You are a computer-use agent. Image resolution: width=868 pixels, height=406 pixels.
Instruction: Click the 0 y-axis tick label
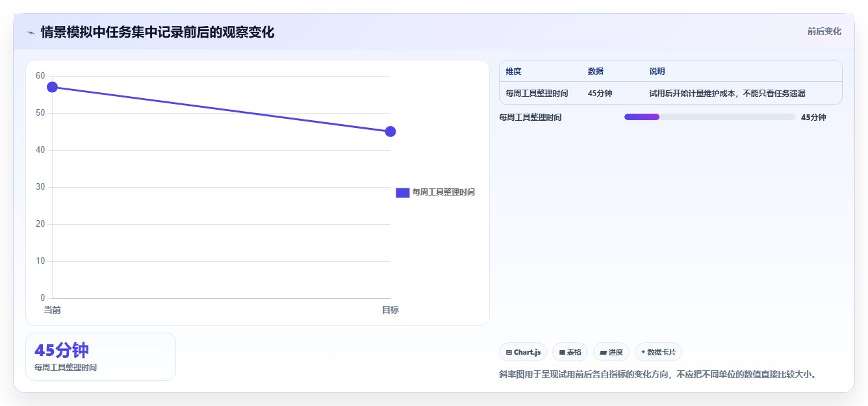pos(43,298)
